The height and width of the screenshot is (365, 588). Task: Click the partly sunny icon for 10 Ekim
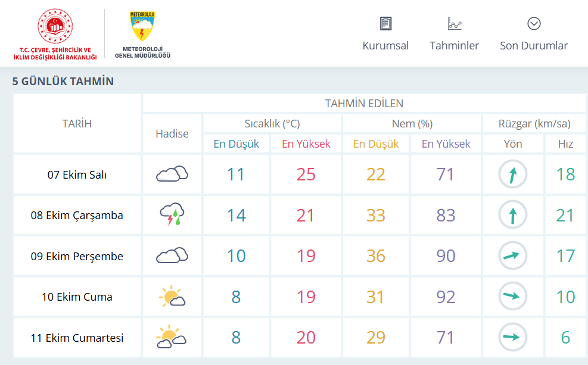pyautogui.click(x=172, y=297)
